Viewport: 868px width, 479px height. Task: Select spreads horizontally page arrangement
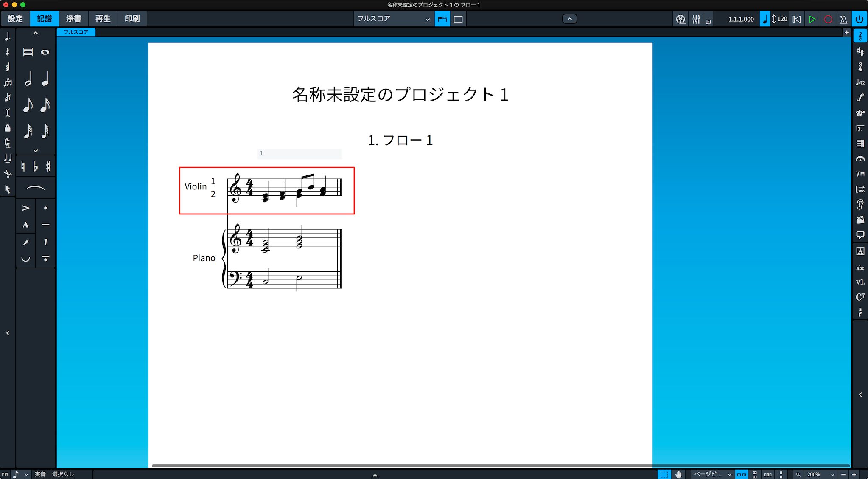pyautogui.click(x=742, y=474)
